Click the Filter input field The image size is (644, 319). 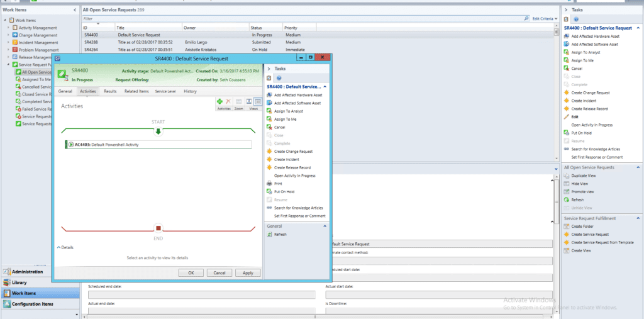[303, 19]
